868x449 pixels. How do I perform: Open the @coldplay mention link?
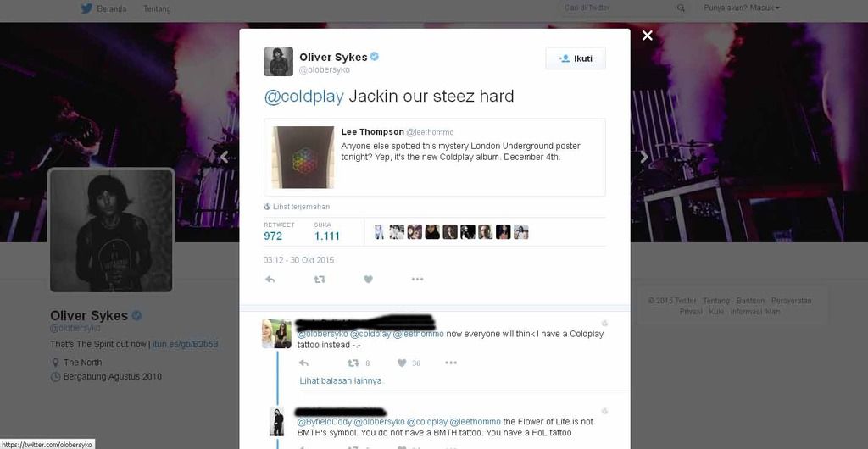tap(304, 97)
